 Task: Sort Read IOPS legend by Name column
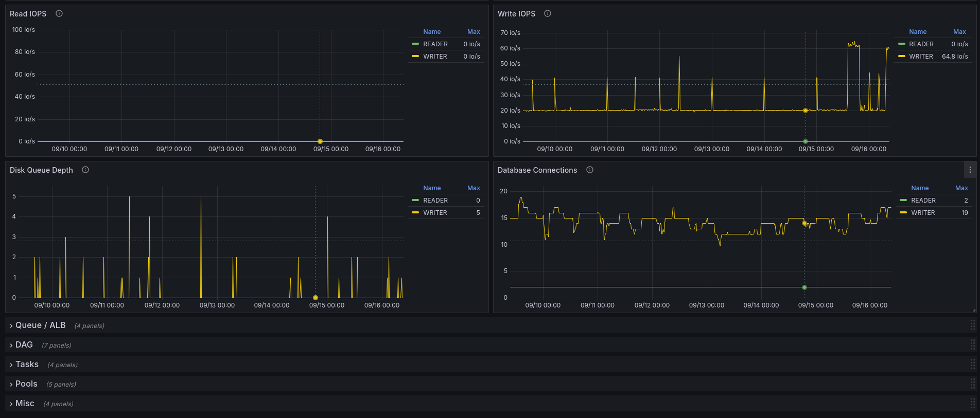(432, 32)
